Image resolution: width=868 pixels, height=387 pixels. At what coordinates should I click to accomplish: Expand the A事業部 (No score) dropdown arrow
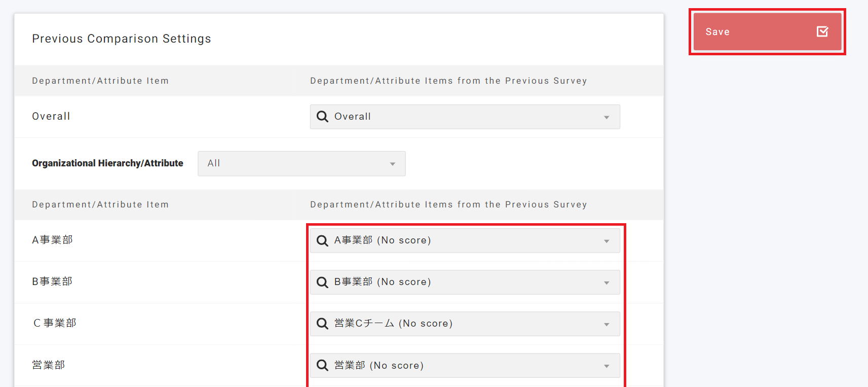coord(607,241)
